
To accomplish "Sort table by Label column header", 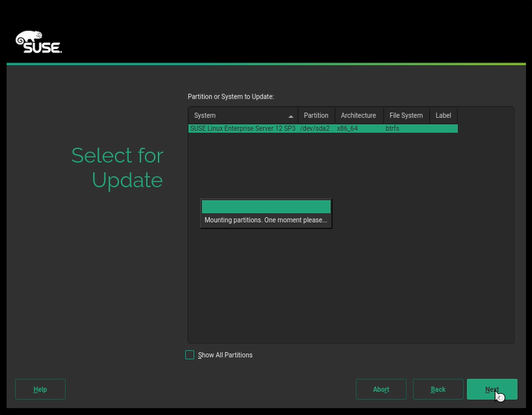I will click(x=443, y=116).
